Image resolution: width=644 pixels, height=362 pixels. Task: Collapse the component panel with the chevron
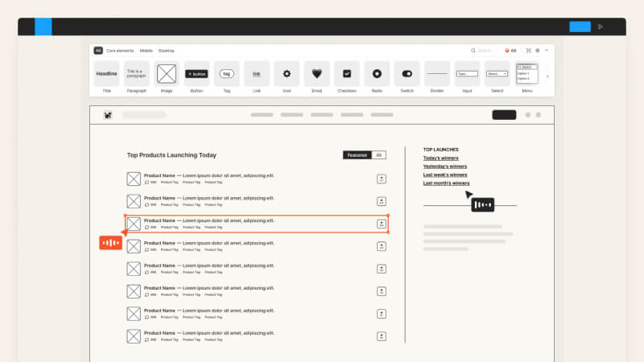tap(547, 51)
